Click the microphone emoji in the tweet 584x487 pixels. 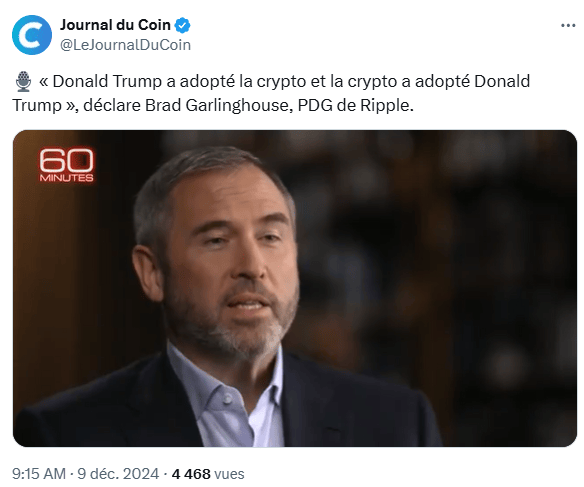pos(23,82)
